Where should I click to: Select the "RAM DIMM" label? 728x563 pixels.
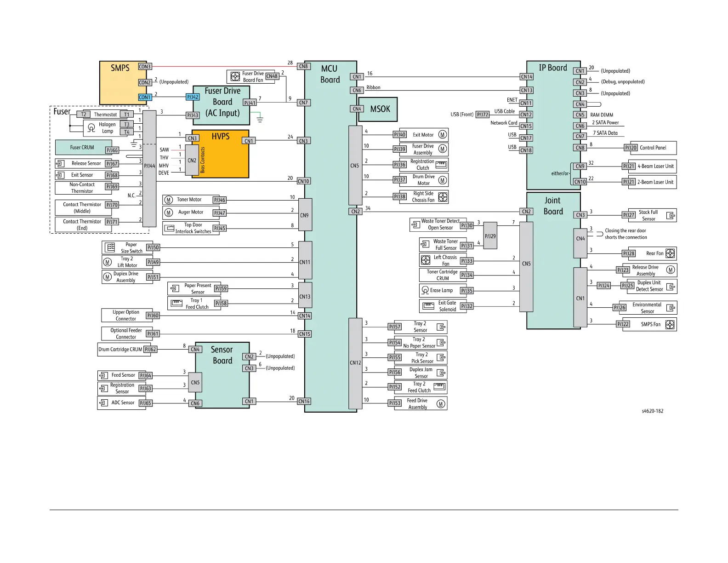[x=602, y=115]
